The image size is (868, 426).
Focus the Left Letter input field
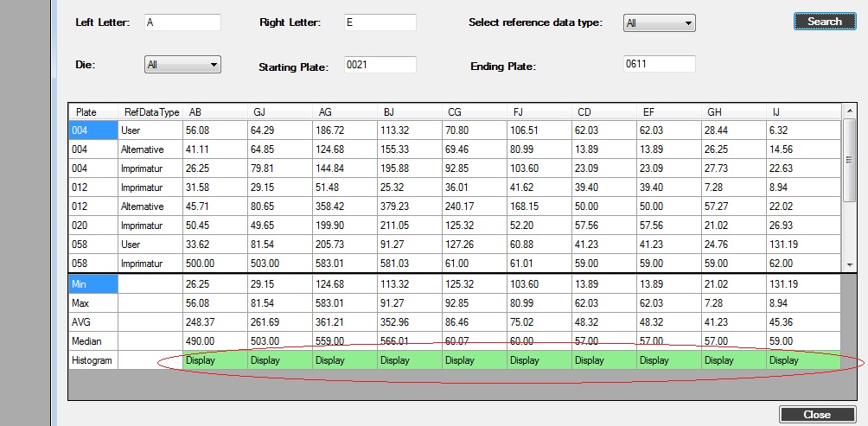[x=182, y=22]
